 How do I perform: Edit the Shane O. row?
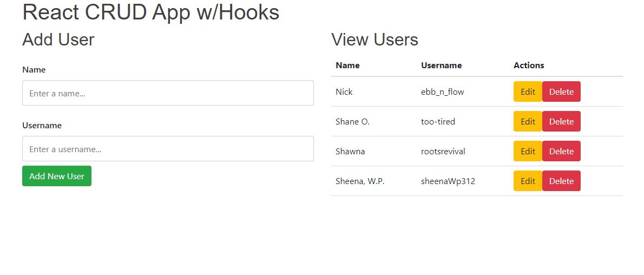coord(528,122)
